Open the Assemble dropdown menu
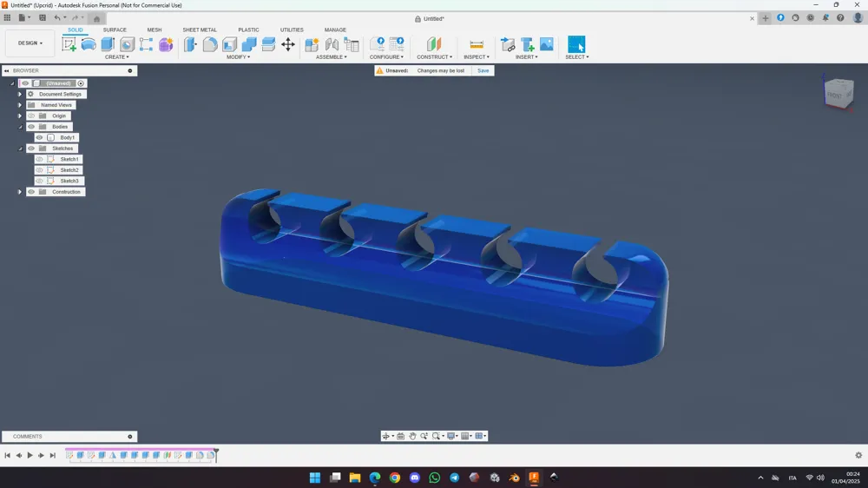The image size is (868, 488). pyautogui.click(x=331, y=57)
